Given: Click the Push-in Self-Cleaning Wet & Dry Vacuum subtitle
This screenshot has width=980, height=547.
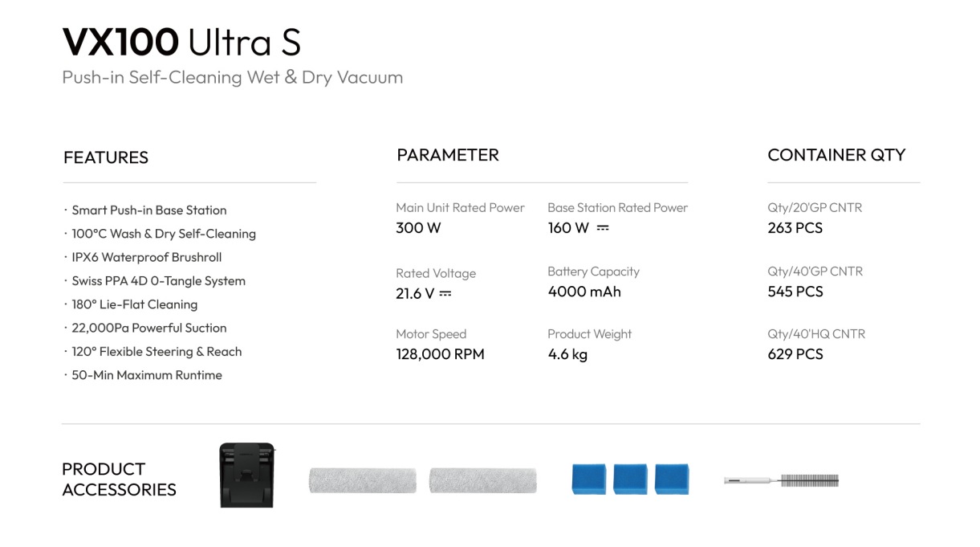Looking at the screenshot, I should pos(233,78).
